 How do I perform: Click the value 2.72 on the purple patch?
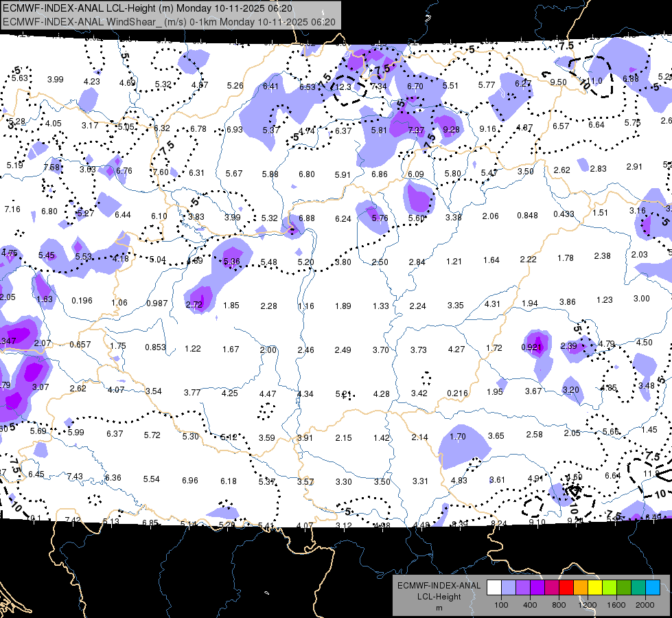click(194, 304)
